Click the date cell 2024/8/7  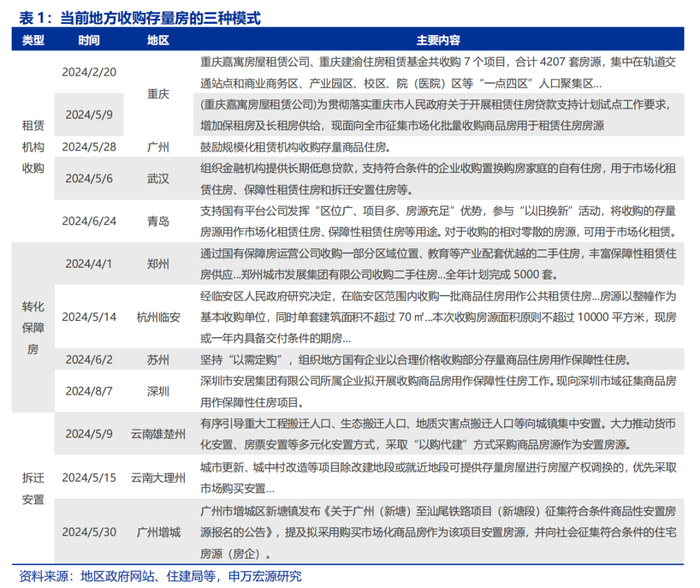[x=89, y=391]
